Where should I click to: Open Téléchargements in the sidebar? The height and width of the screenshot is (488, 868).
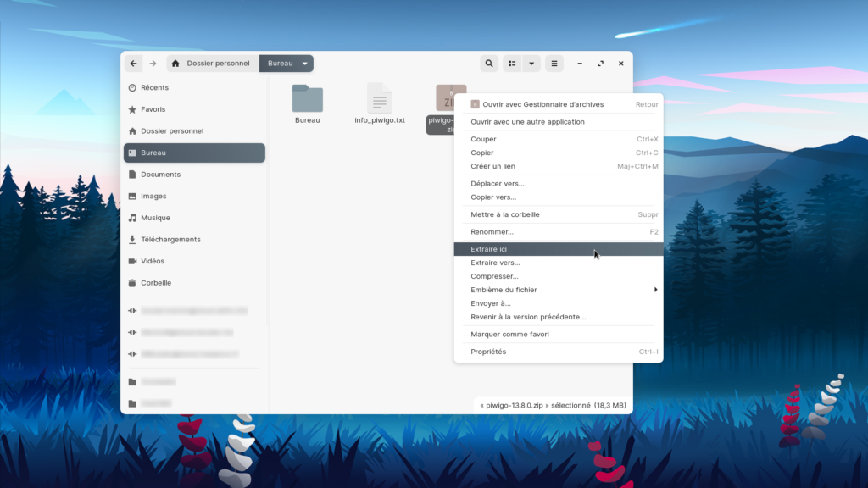pos(194,240)
